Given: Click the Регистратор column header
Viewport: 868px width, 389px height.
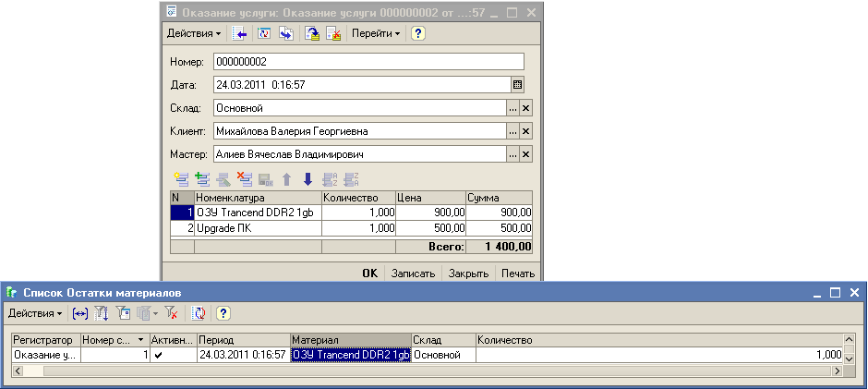Looking at the screenshot, I should 46,340.
